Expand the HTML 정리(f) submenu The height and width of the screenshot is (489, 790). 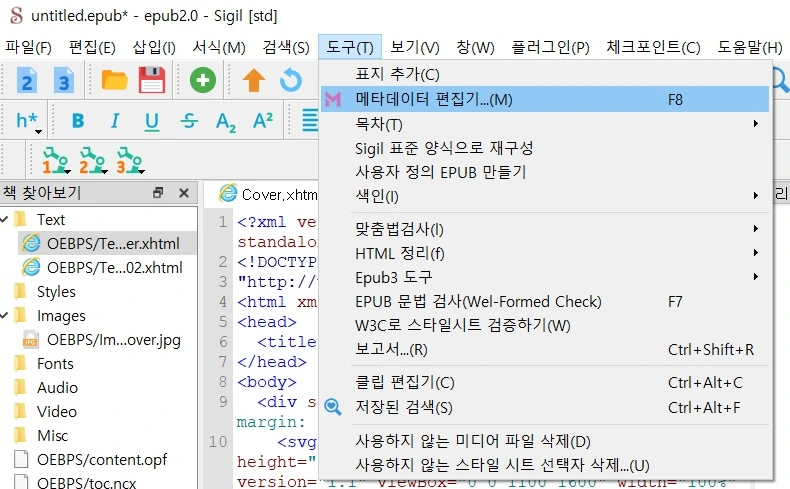point(545,253)
